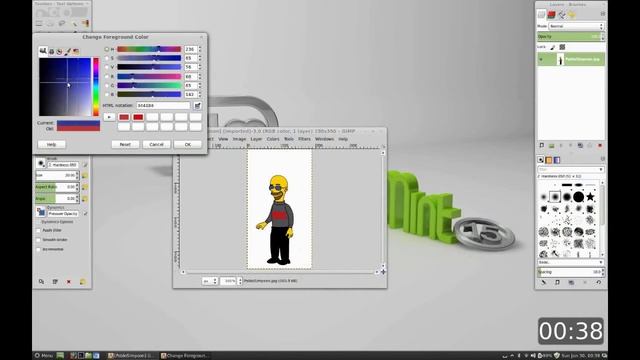Select the R (red) radio button
The width and height of the screenshot is (640, 360).
click(107, 76)
